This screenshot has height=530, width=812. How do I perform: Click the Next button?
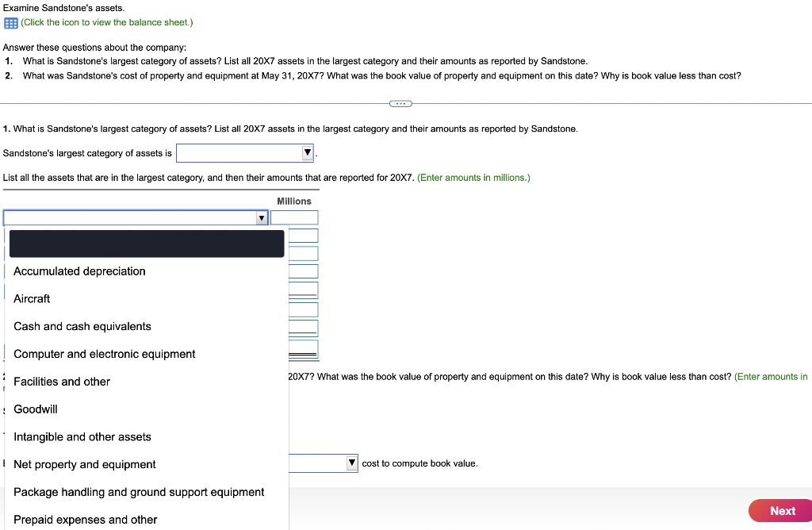tap(780, 511)
